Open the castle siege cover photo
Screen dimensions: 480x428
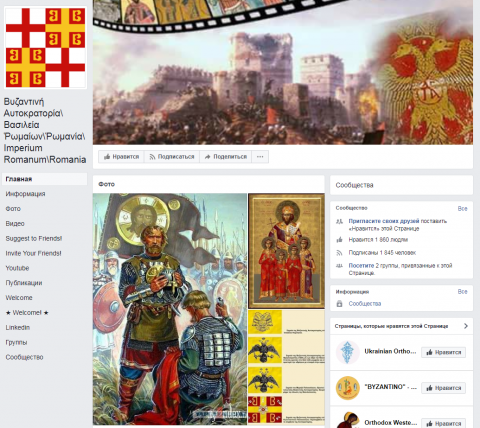pyautogui.click(x=283, y=72)
